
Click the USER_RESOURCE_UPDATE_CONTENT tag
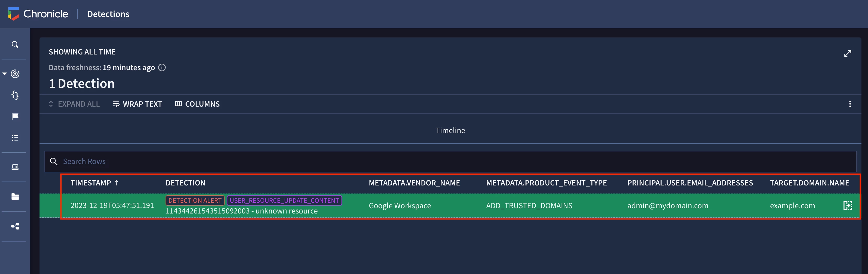(284, 200)
